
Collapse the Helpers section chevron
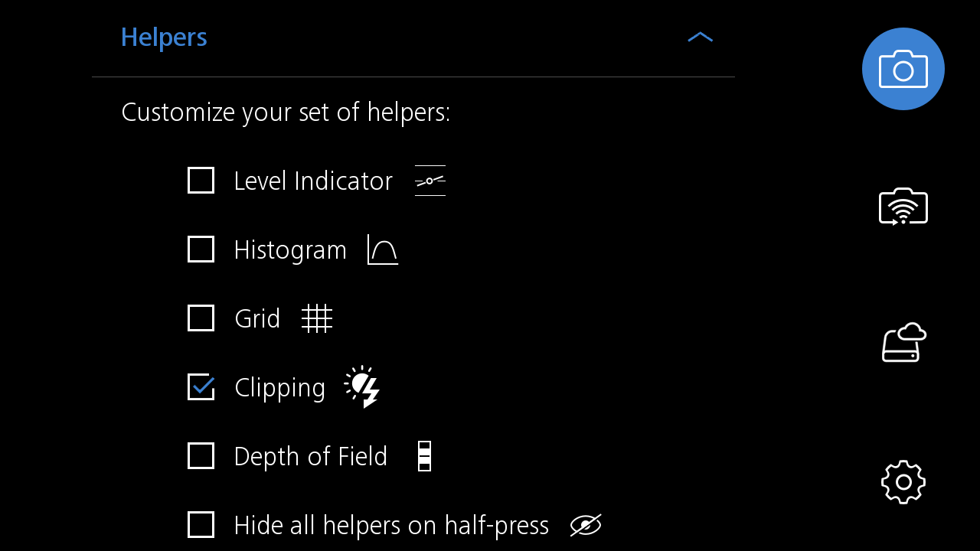click(x=700, y=37)
